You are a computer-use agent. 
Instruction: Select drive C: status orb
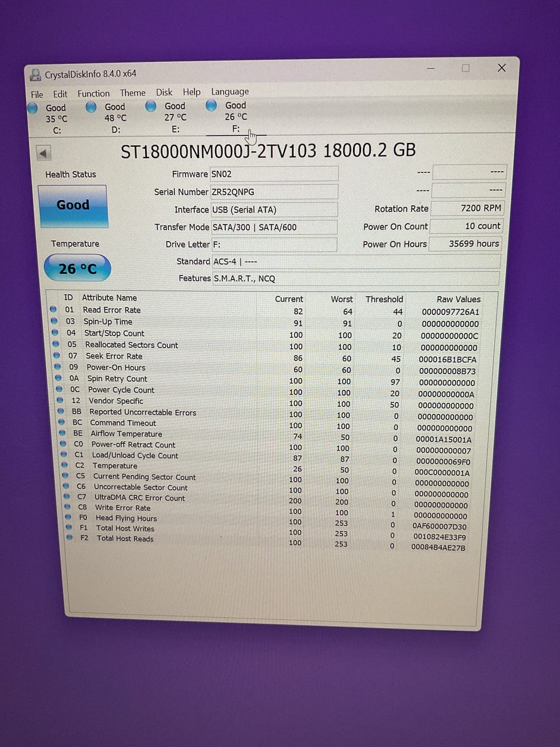pyautogui.click(x=33, y=108)
